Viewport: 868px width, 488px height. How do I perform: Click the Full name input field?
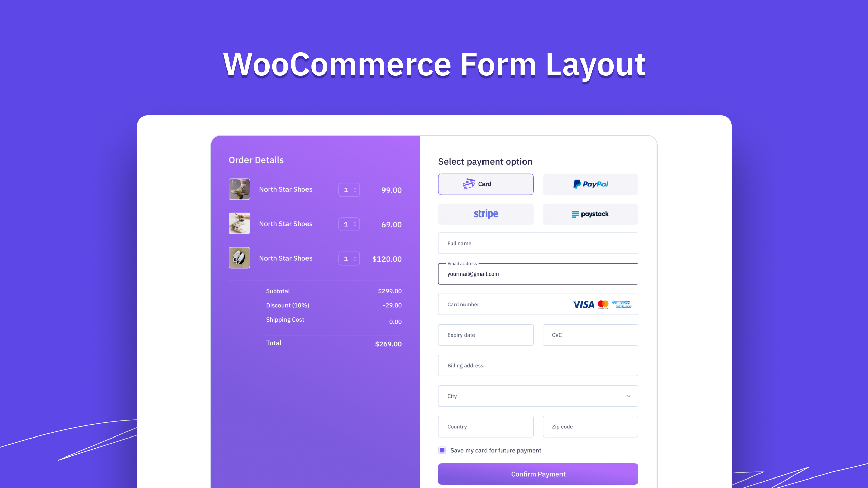pyautogui.click(x=538, y=243)
